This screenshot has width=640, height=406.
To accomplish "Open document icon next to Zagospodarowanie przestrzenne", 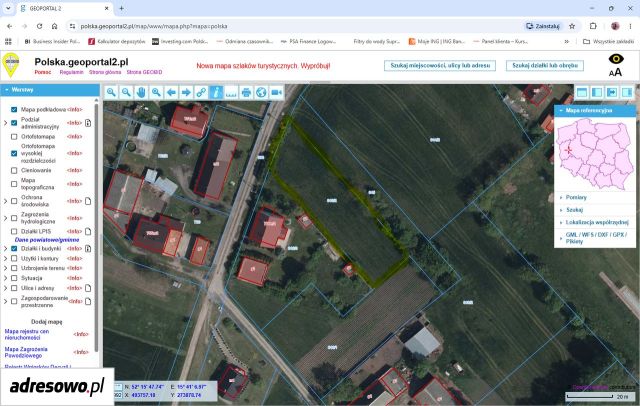I will coord(88,302).
